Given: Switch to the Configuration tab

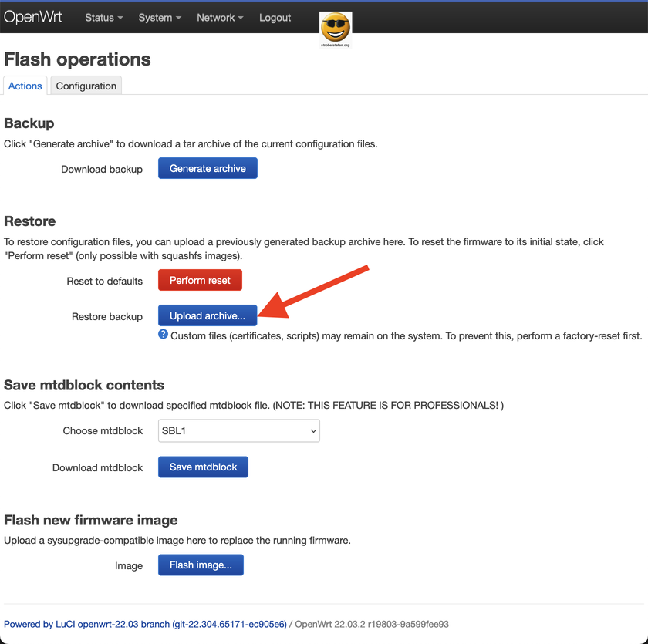Looking at the screenshot, I should point(86,86).
